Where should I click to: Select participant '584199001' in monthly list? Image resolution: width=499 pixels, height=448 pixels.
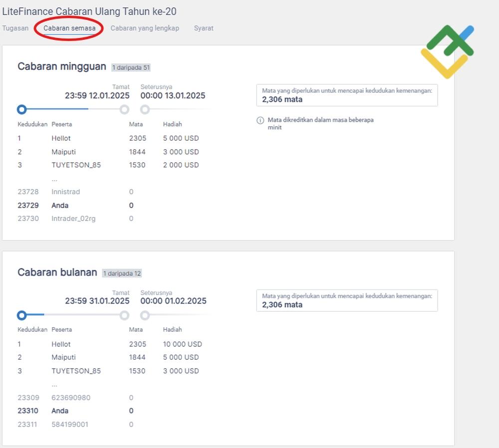coord(70,424)
